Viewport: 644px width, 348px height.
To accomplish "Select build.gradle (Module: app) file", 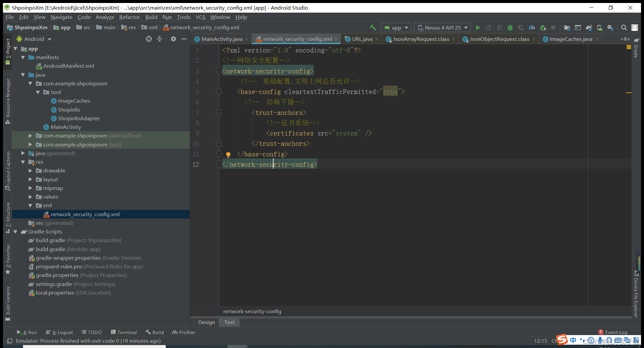I will pyautogui.click(x=68, y=249).
